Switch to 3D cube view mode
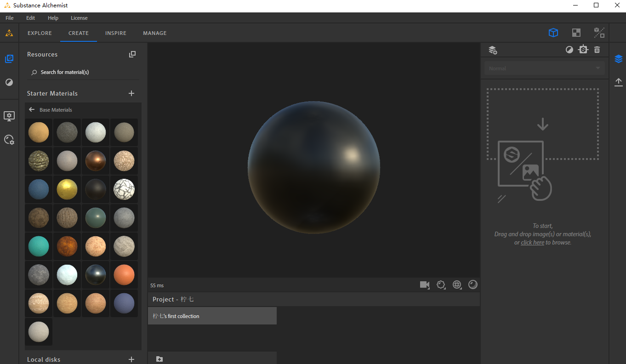Image resolution: width=626 pixels, height=364 pixels. tap(553, 33)
